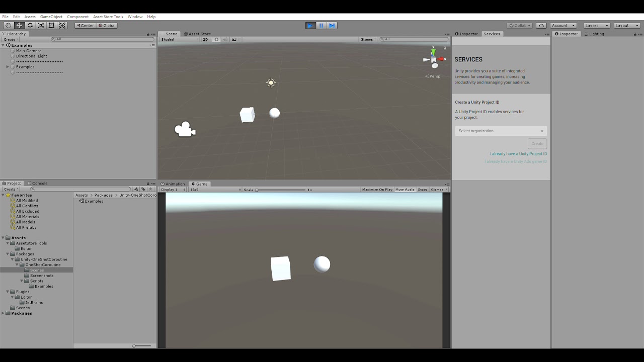Toggle 2D mode in the Scene view
644x362 pixels.
click(205, 39)
